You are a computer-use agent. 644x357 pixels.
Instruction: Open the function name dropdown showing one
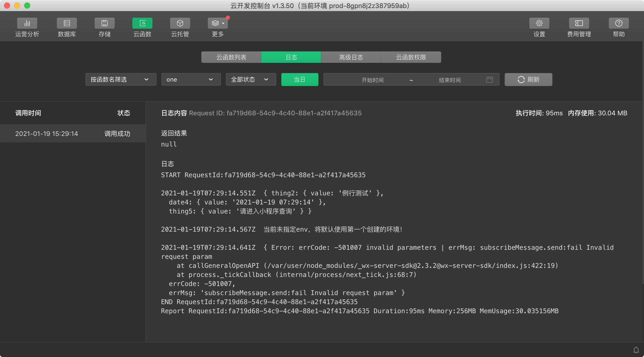pyautogui.click(x=191, y=80)
